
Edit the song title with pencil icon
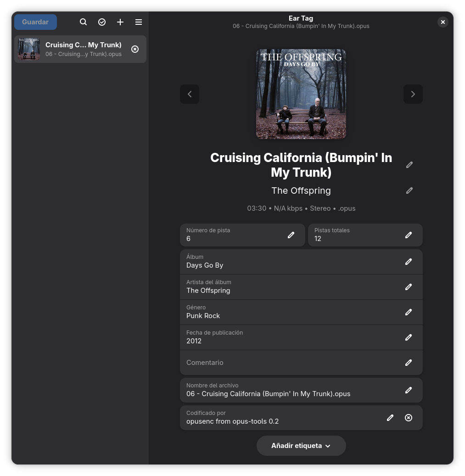[x=409, y=165]
